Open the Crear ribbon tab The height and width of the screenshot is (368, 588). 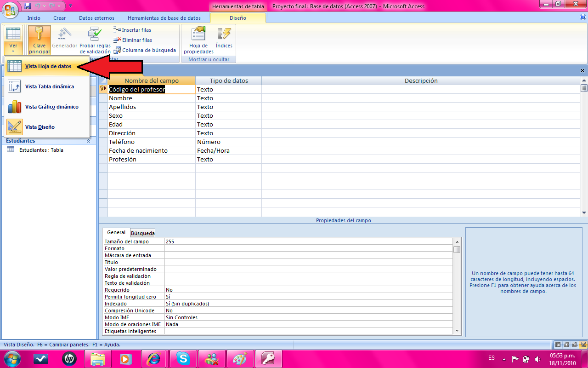(x=60, y=18)
